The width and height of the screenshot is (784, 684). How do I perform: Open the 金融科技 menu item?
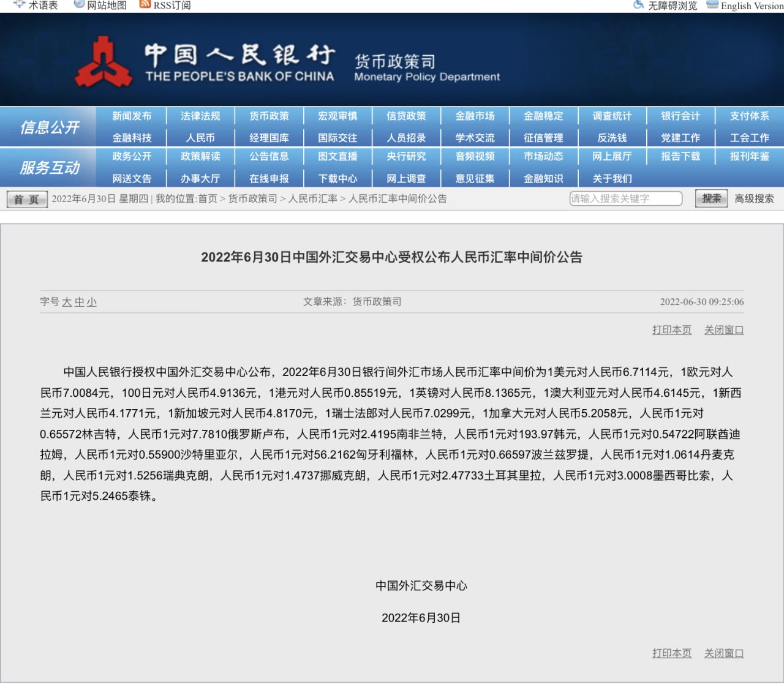(x=132, y=138)
